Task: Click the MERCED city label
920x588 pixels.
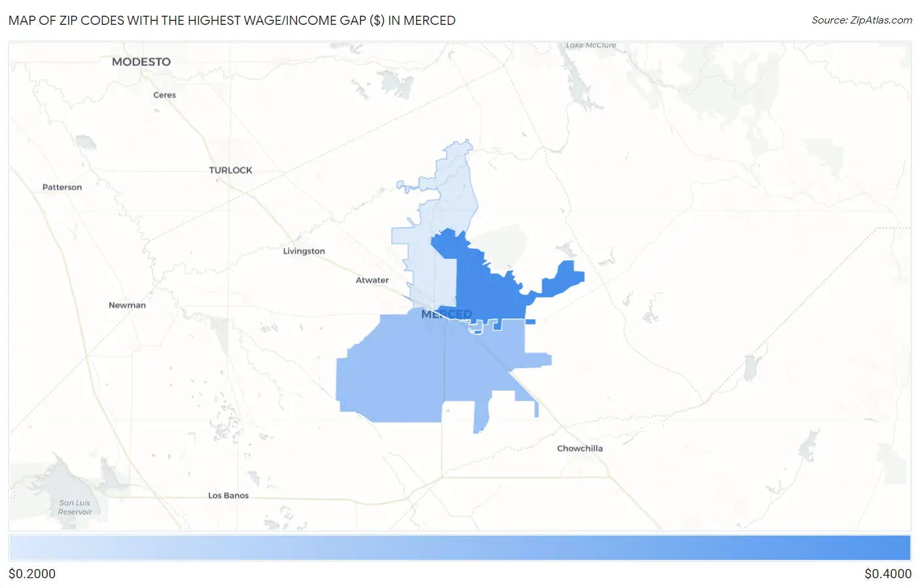Action: click(x=446, y=314)
